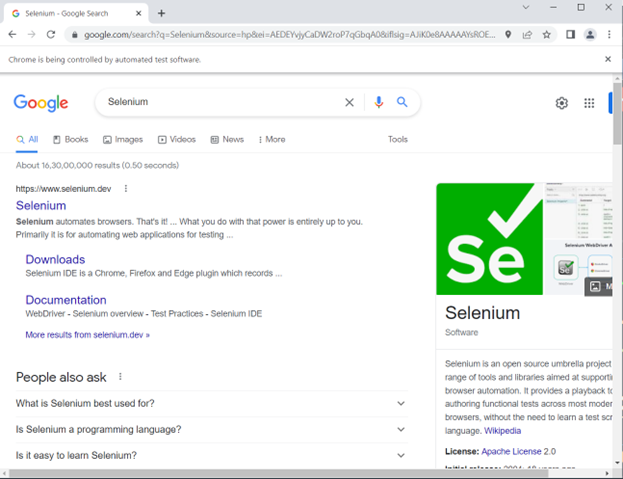Click the Selenium WebDriver diagram thumbnail
Viewport: 623px width, 479px height.
pyautogui.click(x=578, y=268)
